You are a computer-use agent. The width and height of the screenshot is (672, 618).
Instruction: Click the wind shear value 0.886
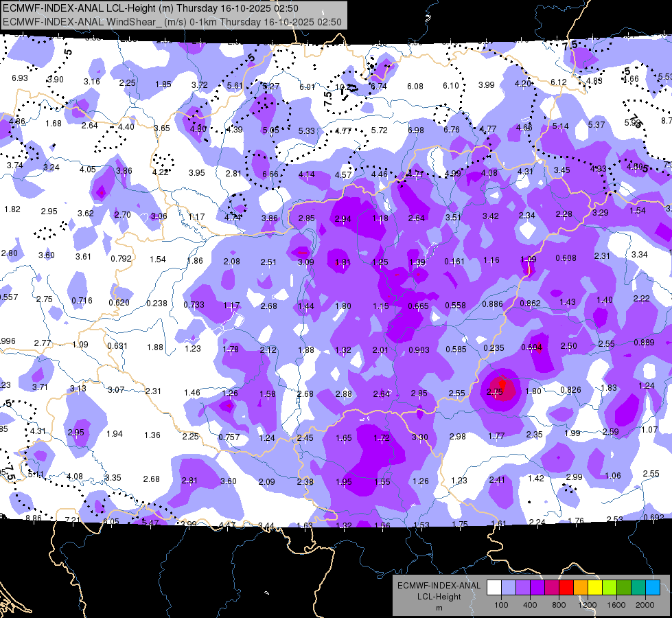tap(492, 304)
